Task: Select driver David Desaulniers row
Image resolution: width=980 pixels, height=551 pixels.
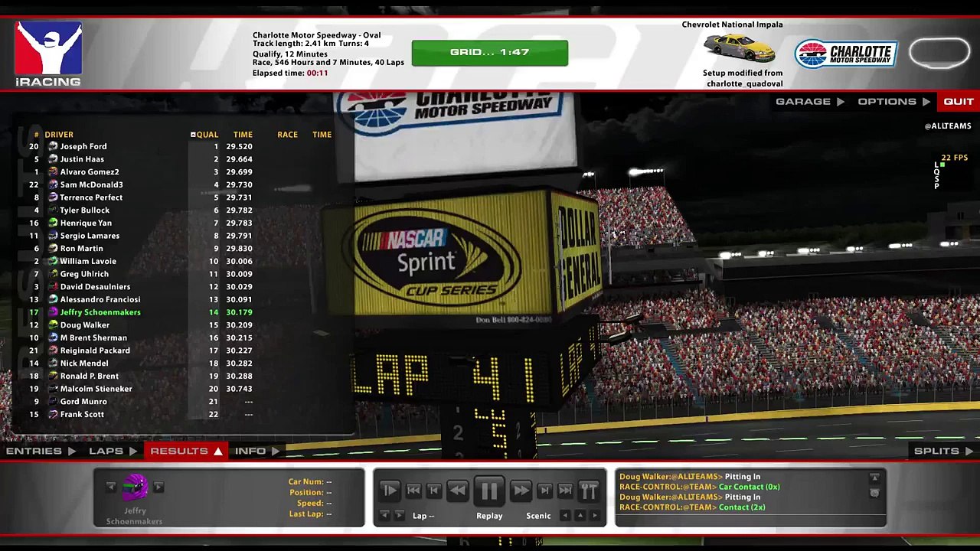Action: [x=142, y=287]
